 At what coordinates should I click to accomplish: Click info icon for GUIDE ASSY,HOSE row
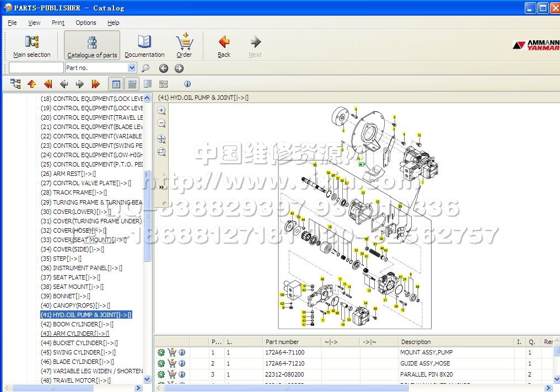(x=182, y=363)
